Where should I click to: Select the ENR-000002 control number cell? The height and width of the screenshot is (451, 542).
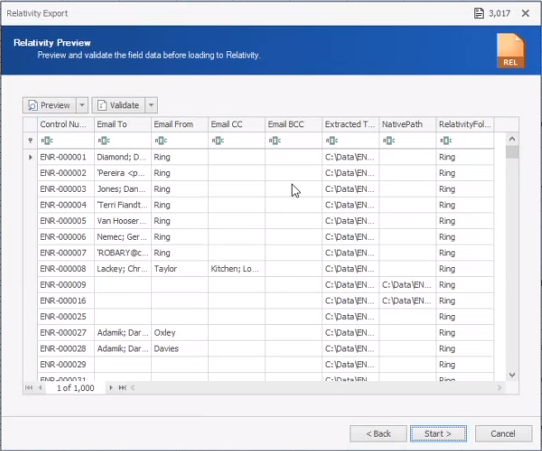pos(66,173)
